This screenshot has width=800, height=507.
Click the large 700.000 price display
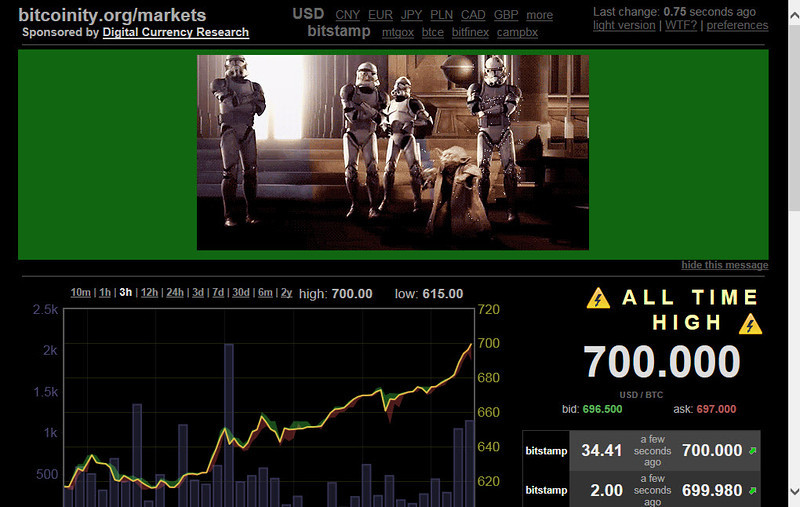point(662,361)
